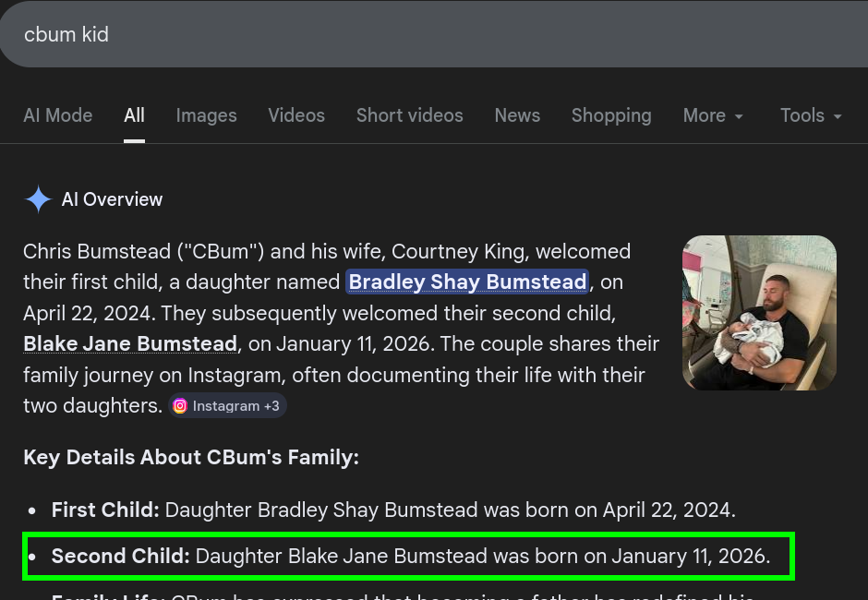Switch to the AI Mode tab
868x600 pixels.
click(x=57, y=115)
